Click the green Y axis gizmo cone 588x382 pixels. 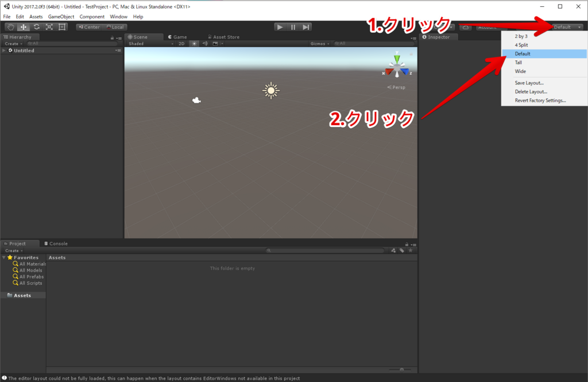[397, 59]
